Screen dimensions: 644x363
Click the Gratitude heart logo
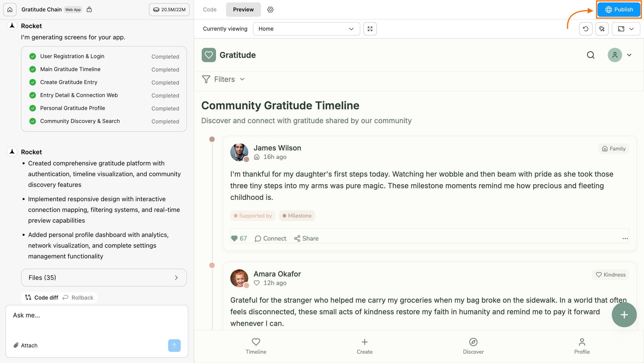[209, 55]
